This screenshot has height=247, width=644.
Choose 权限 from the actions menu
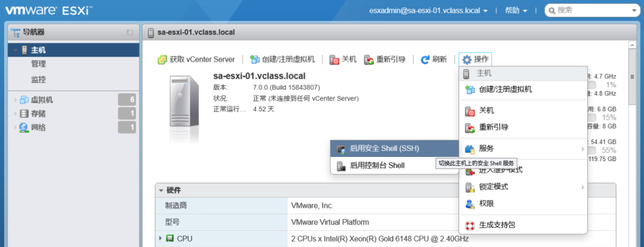(x=524, y=204)
